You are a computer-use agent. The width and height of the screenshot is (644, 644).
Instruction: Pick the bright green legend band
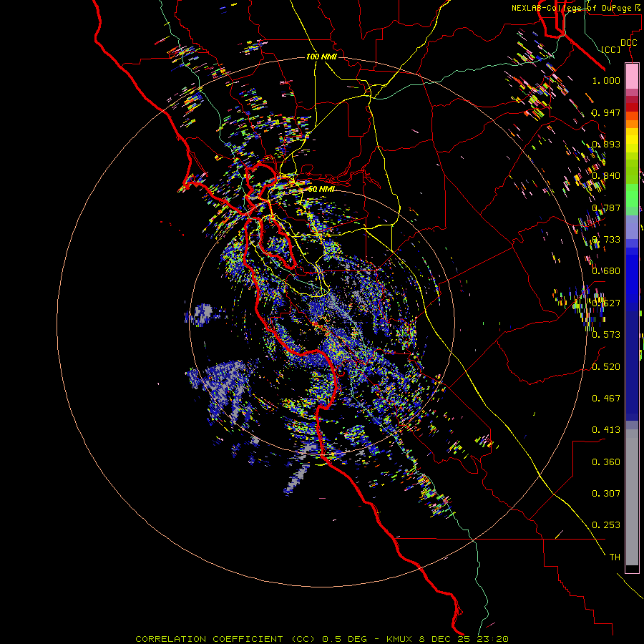(632, 195)
